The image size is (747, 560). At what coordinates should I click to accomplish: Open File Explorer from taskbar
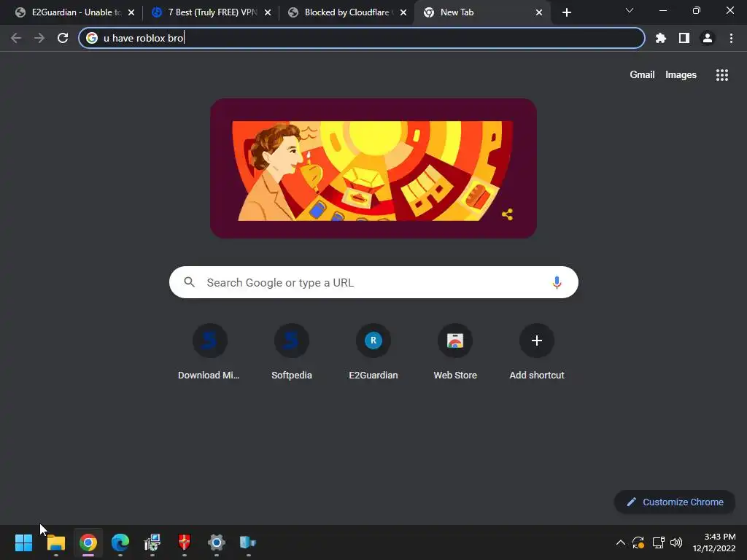[56, 542]
